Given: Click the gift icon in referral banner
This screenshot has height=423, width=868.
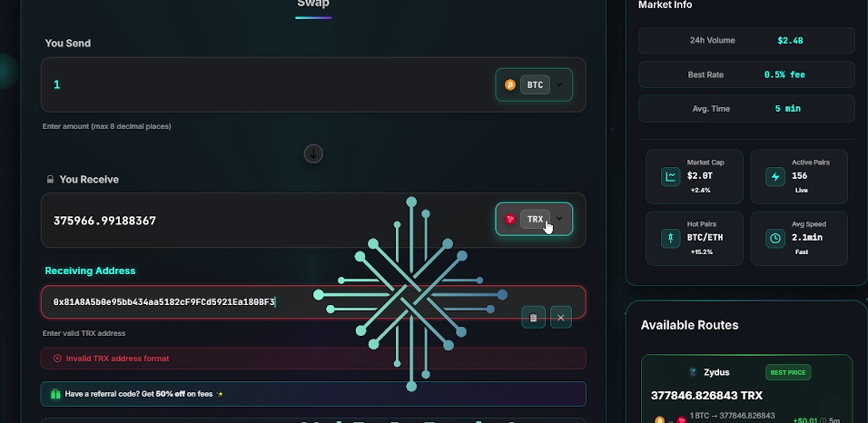Looking at the screenshot, I should pos(55,394).
